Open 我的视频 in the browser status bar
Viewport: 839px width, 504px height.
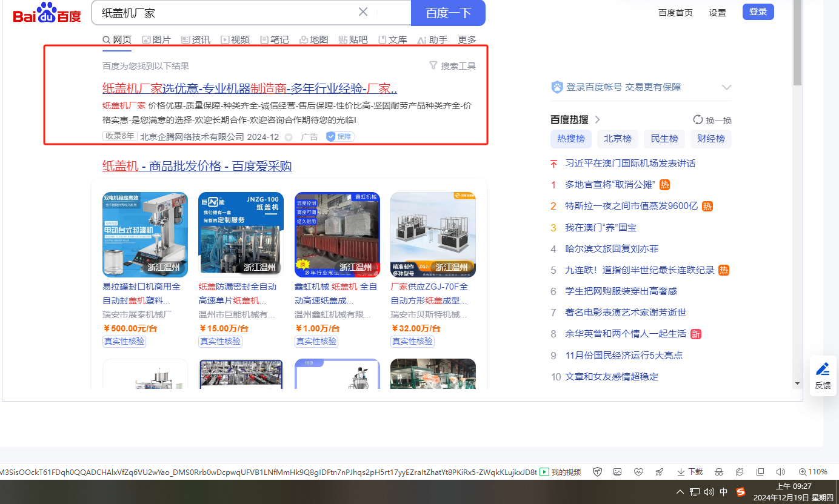pyautogui.click(x=560, y=472)
